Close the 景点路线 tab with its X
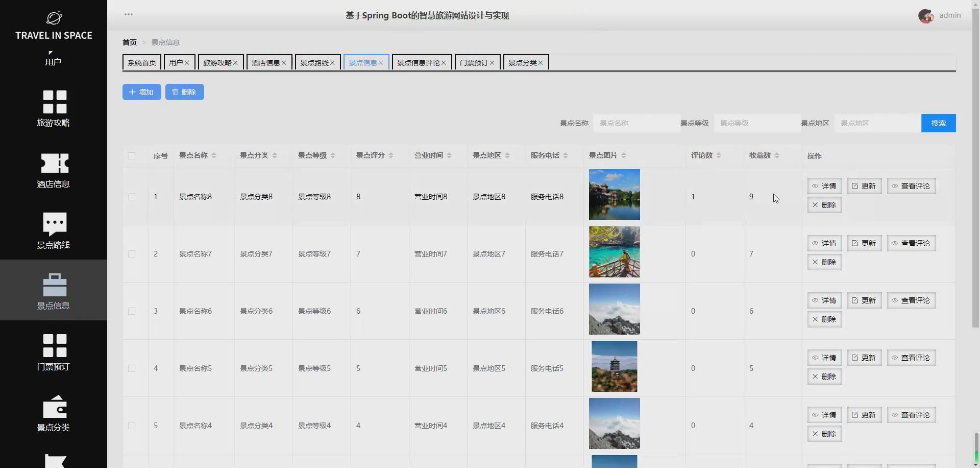980x468 pixels. click(332, 63)
